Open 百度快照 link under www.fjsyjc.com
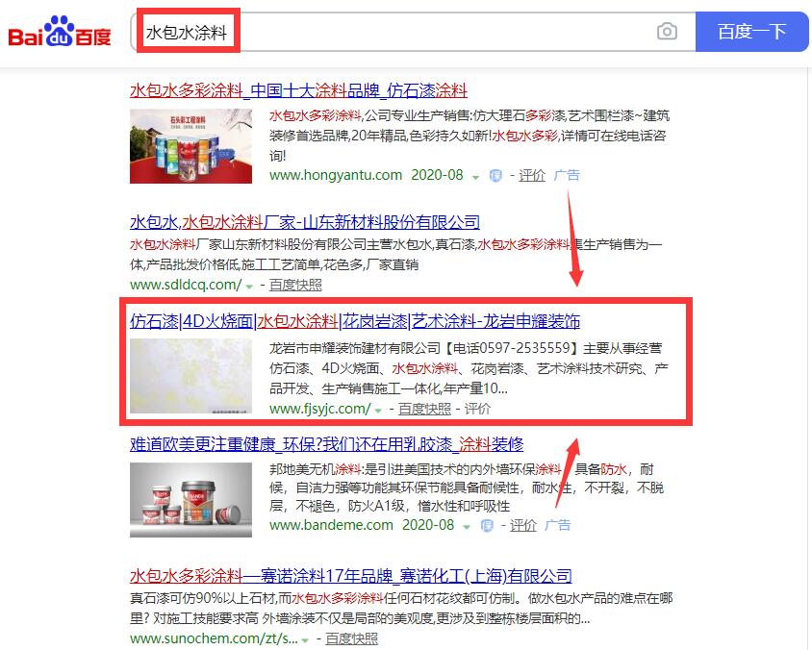Image resolution: width=812 pixels, height=650 pixels. coord(424,409)
